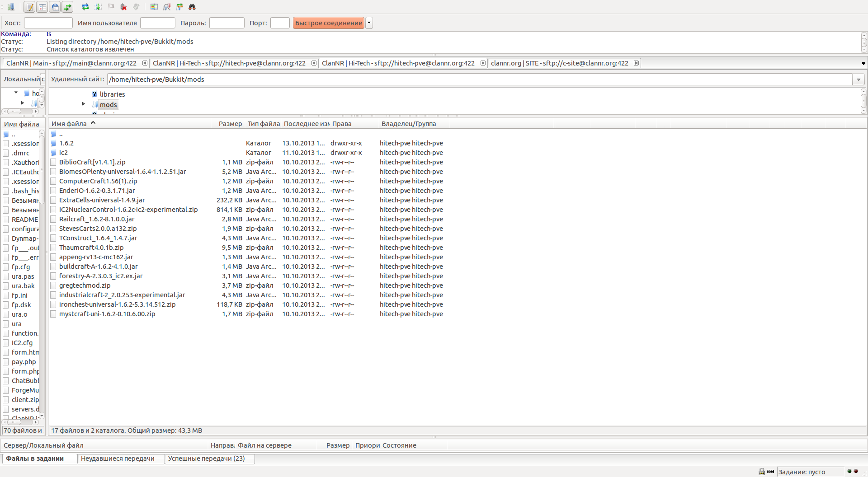Select the libraries folder in tree
Screen dimensions: 868x477
(112, 94)
